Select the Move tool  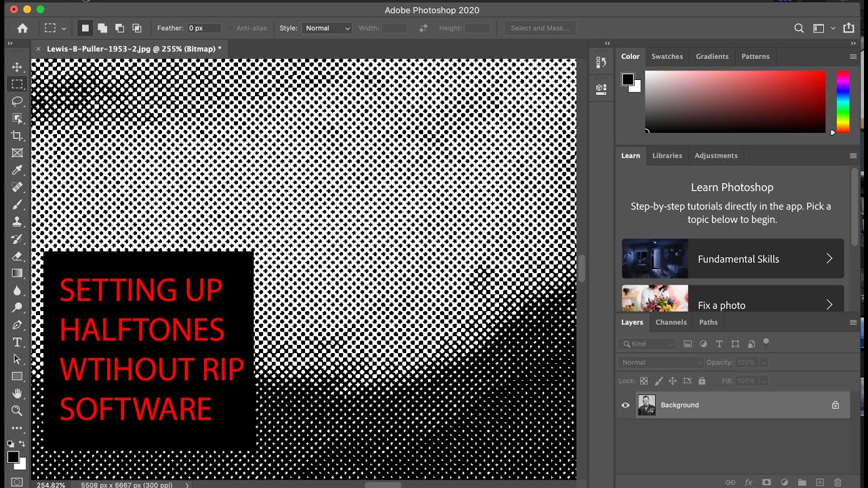(x=17, y=67)
